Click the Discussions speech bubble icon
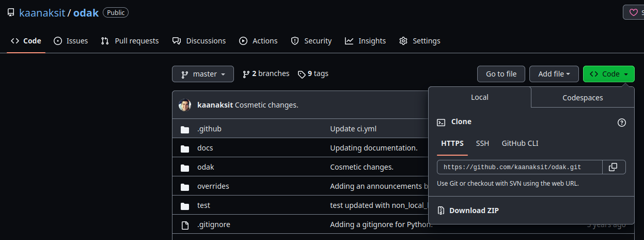This screenshot has height=240, width=644. (176, 41)
